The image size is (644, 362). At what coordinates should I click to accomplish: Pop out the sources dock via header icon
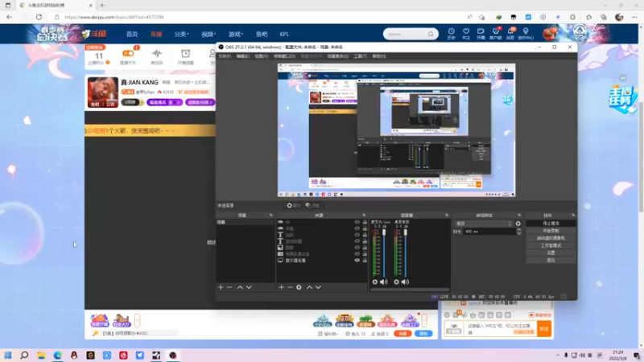click(x=364, y=215)
